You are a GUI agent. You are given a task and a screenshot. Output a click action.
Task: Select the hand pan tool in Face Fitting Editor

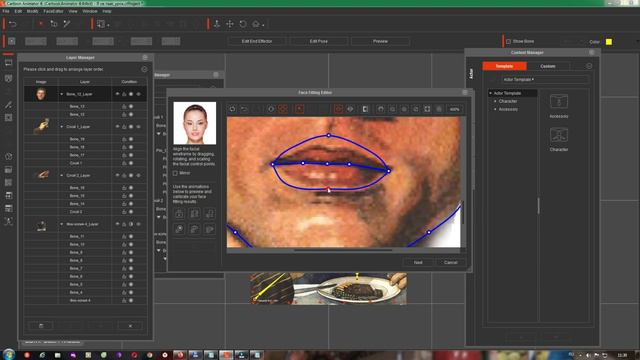point(380,109)
